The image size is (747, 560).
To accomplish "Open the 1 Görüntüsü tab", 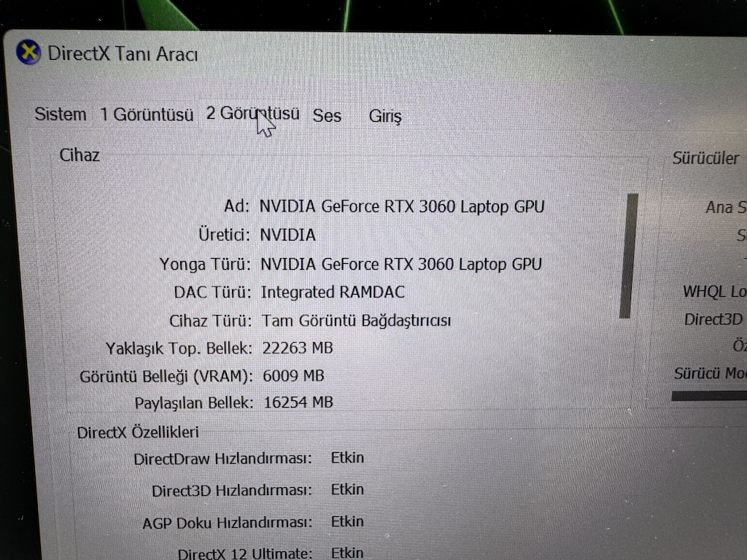I will tap(147, 114).
